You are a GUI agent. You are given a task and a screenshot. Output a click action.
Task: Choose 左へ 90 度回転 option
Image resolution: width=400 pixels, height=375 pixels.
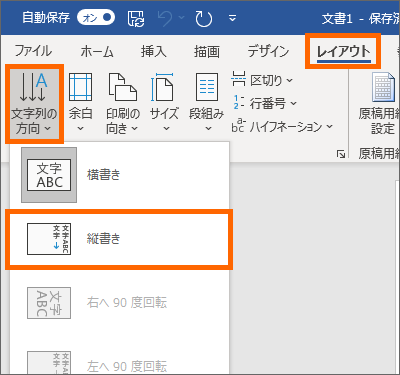[119, 363]
